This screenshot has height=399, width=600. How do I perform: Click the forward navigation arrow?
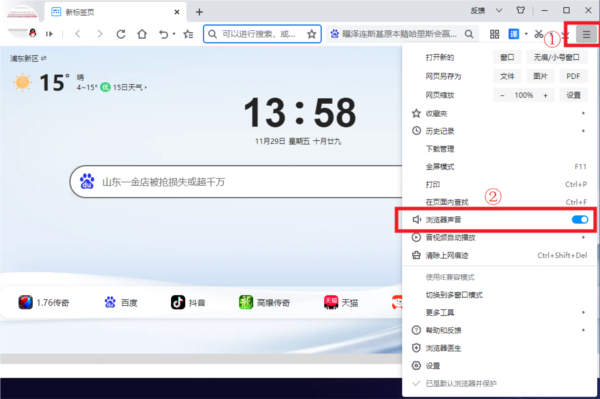click(x=100, y=34)
